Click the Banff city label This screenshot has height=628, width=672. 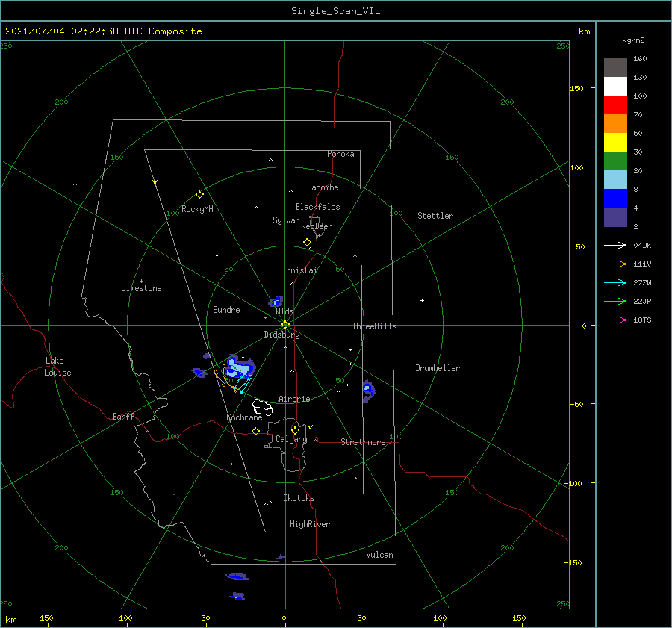point(123,416)
